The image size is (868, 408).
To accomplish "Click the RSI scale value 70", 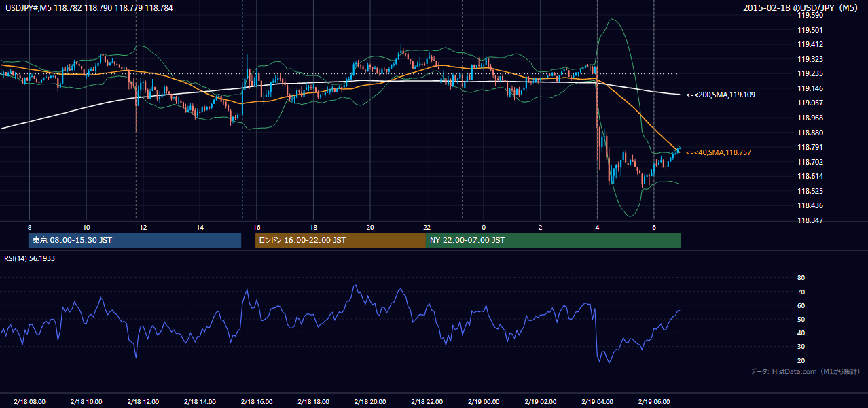I will (x=801, y=292).
